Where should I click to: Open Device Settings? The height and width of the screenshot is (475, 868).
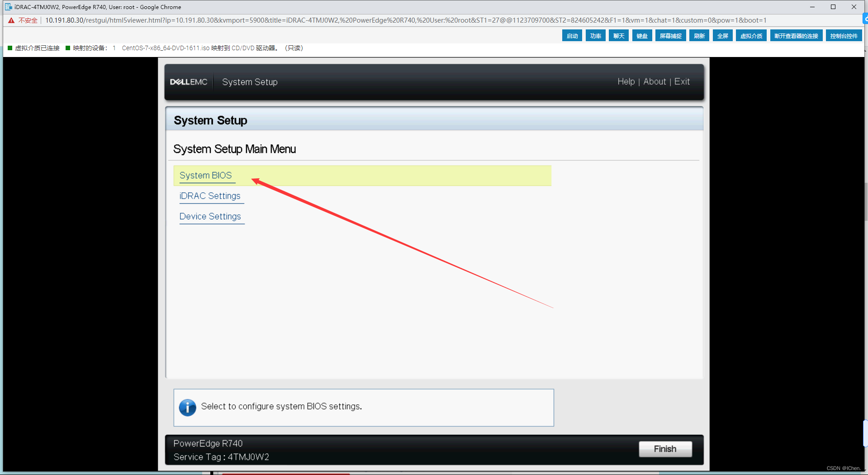pyautogui.click(x=210, y=216)
